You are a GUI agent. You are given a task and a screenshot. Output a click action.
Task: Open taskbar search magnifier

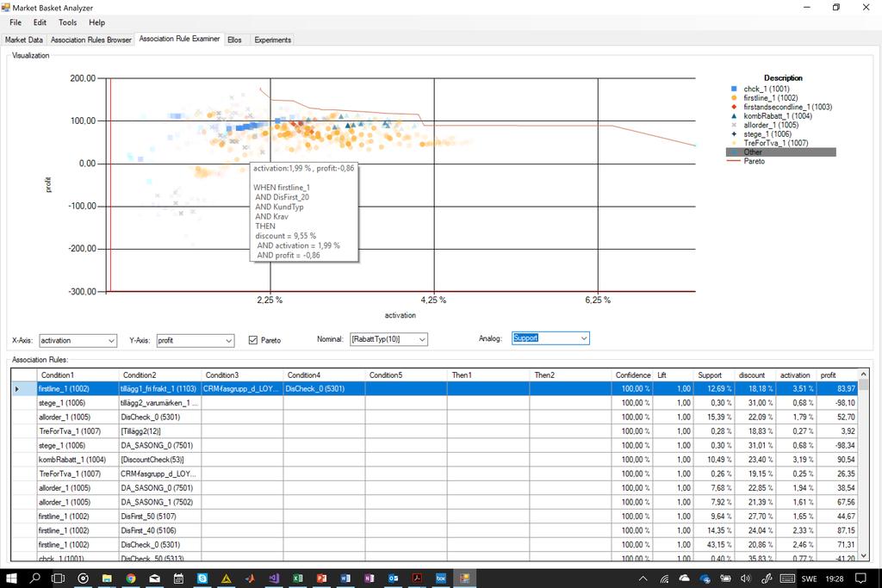(35, 578)
